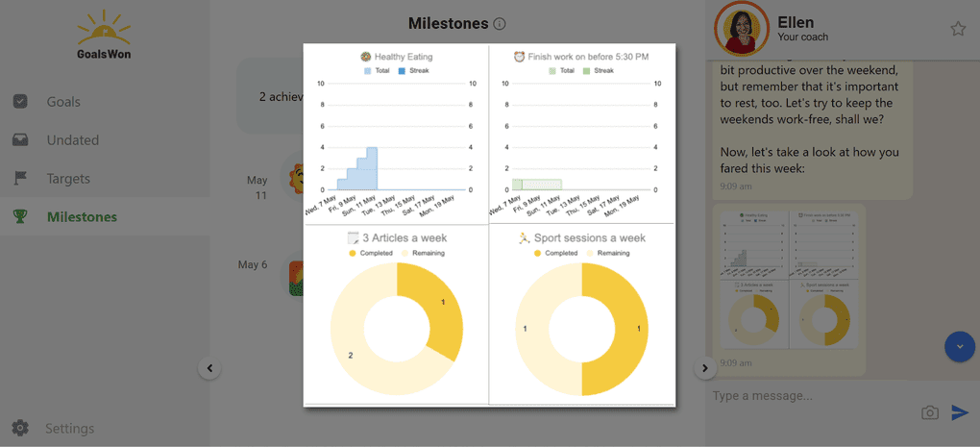This screenshot has height=447, width=980.
Task: Toggle the Streak legend in Healthy Eating chart
Action: 413,71
